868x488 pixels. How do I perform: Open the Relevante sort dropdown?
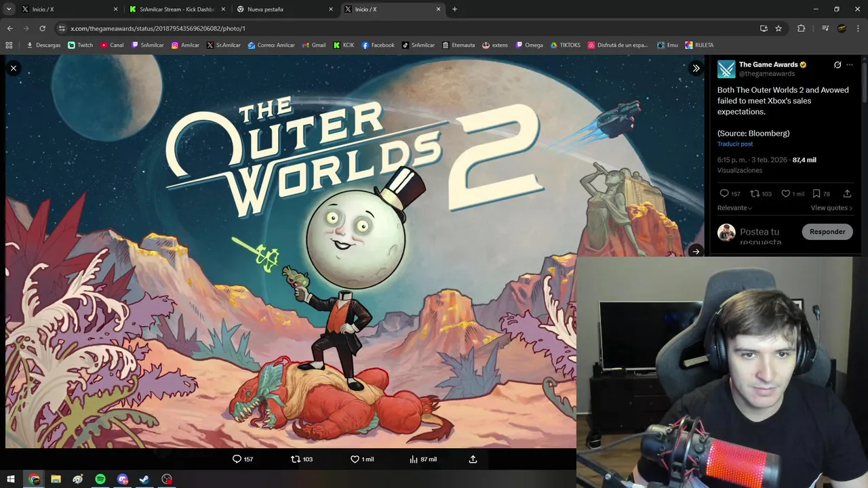click(735, 208)
